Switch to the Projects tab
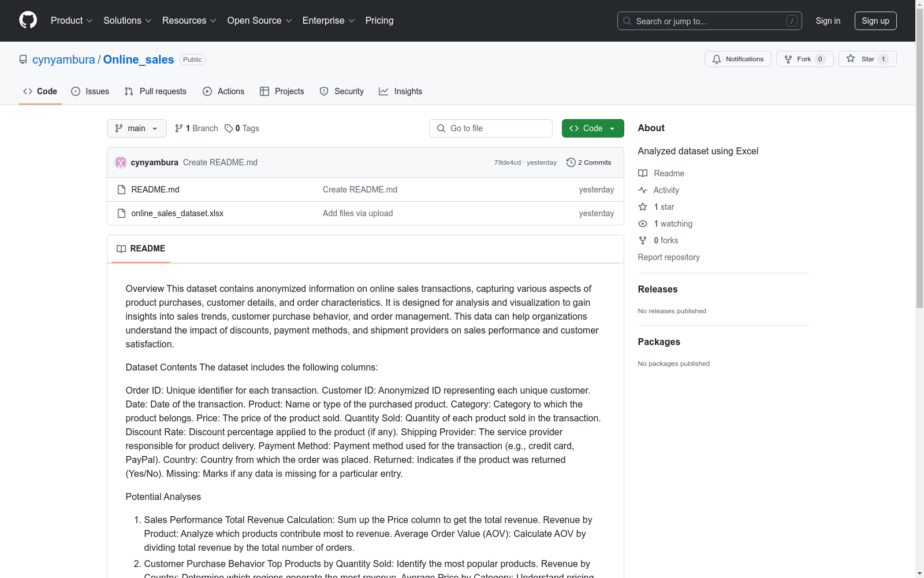924x578 pixels. pos(282,91)
